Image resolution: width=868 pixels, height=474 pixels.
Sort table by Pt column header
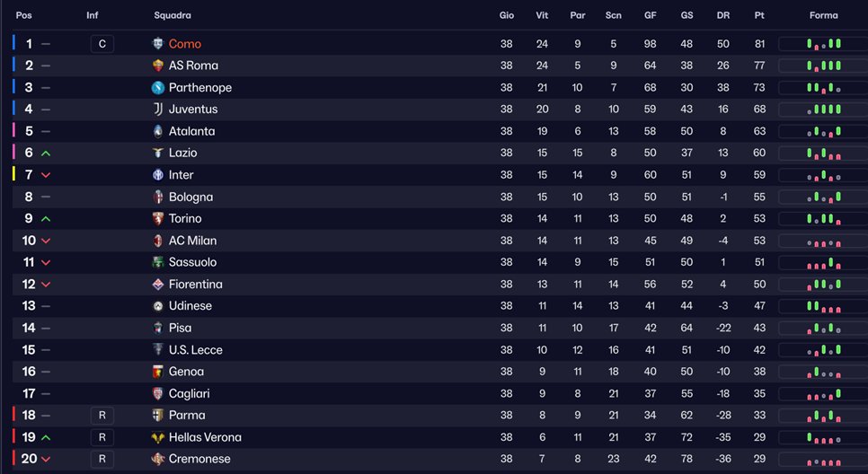click(x=759, y=15)
